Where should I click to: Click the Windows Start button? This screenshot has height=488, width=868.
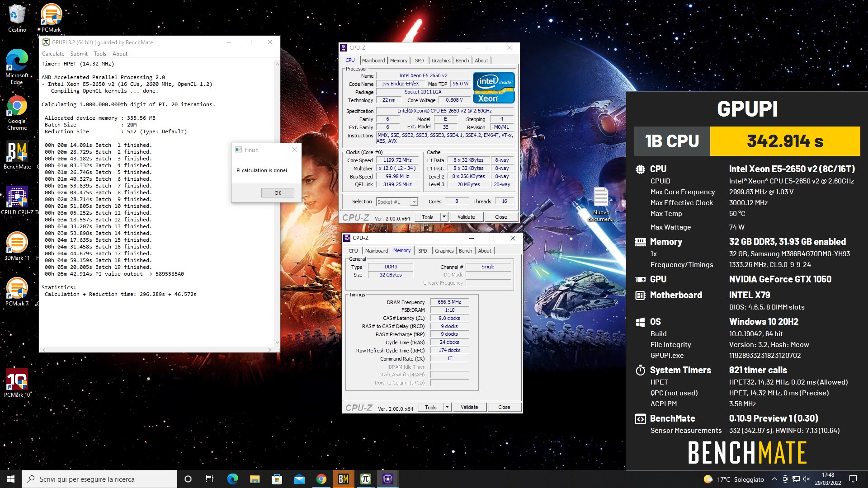[x=11, y=479]
